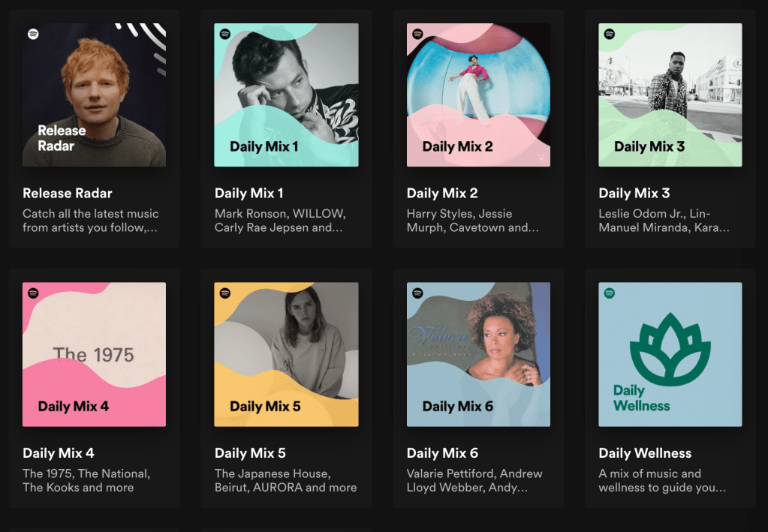The image size is (768, 532).
Task: Click the Spotify logo on Release Radar cover
Action: click(x=34, y=34)
